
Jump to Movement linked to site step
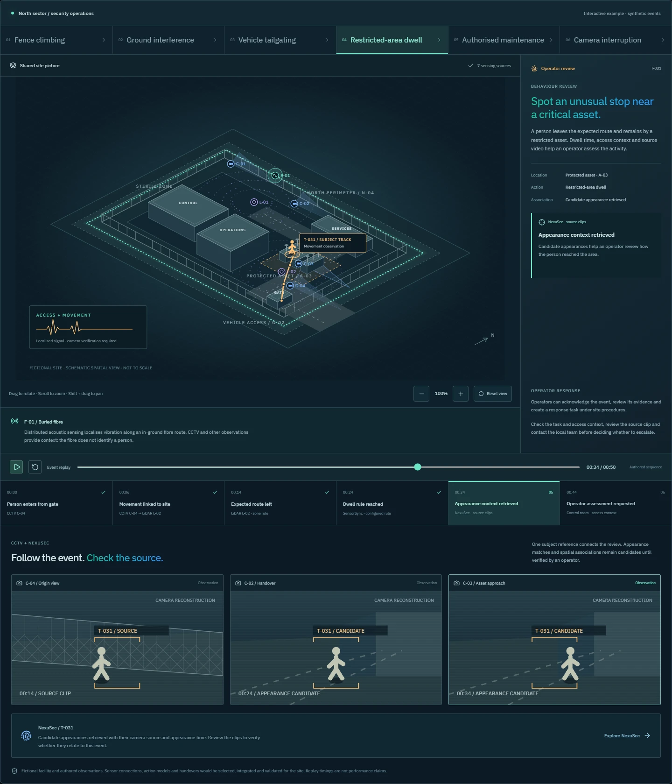pyautogui.click(x=168, y=503)
